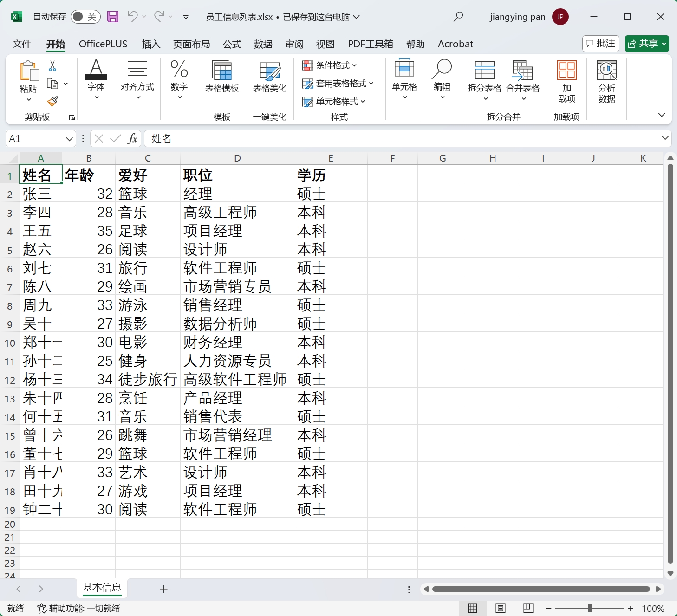The image size is (677, 616).
Task: Launch the 分析数据 tool
Action: click(x=607, y=79)
